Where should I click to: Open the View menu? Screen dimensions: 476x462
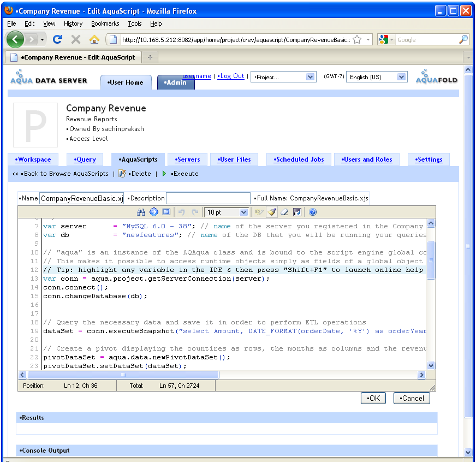(x=49, y=23)
